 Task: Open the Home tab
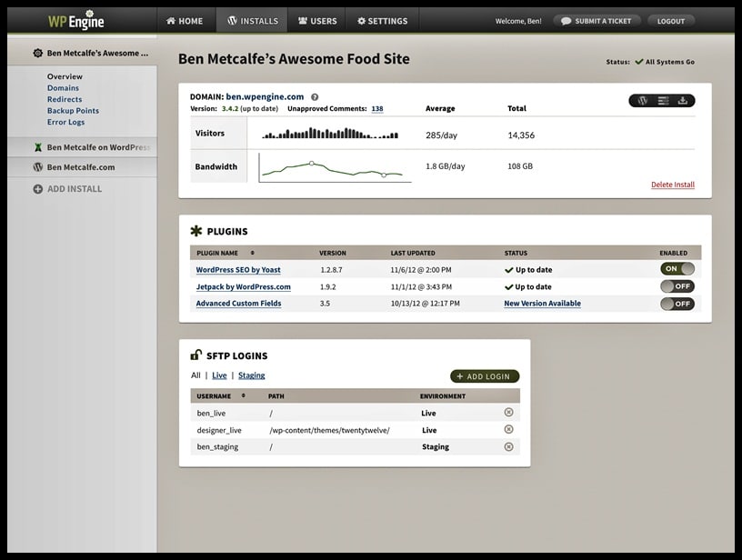coord(185,21)
